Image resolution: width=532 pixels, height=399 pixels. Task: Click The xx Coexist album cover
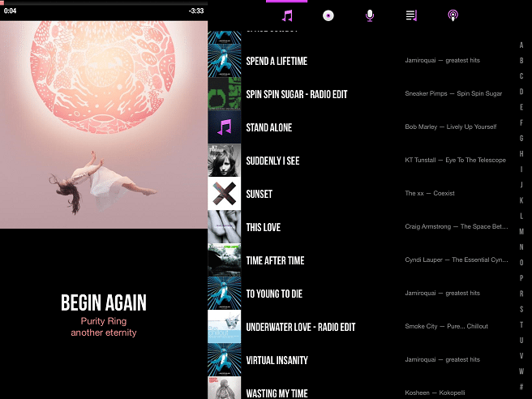[x=225, y=194]
